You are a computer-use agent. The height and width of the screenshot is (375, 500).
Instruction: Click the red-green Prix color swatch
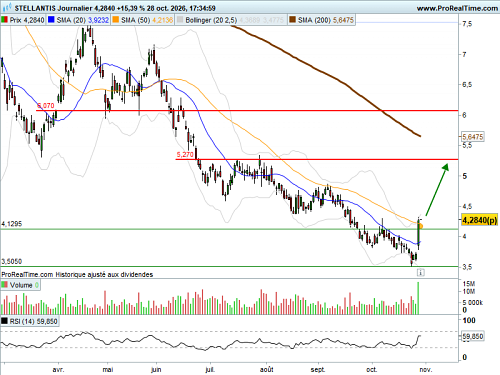pos(5,20)
